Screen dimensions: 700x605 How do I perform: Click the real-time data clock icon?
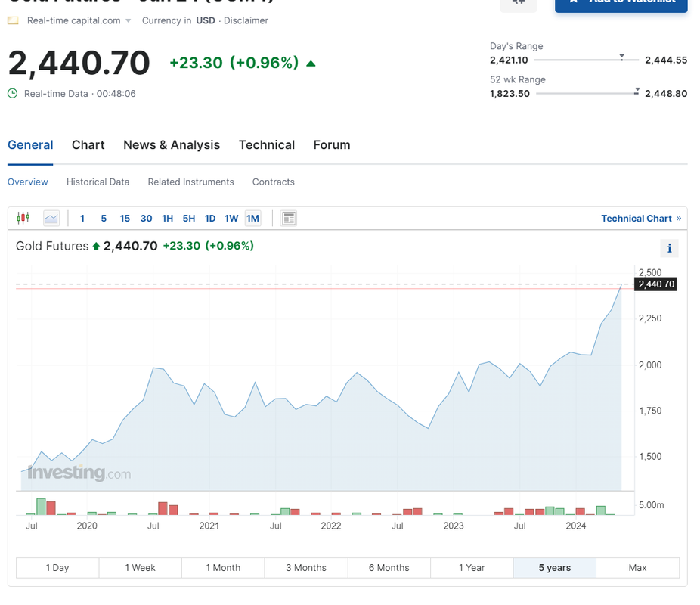13,93
